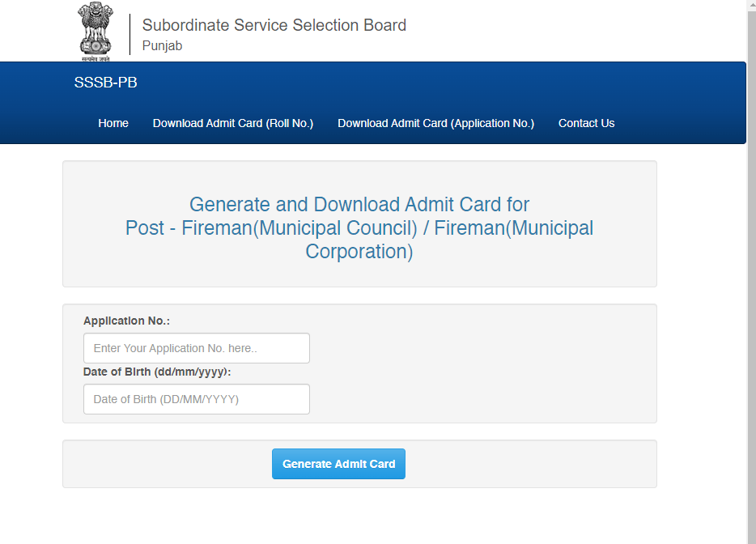Open the SSSB-PB brand link
Screen dimensions: 756x544
tap(105, 83)
